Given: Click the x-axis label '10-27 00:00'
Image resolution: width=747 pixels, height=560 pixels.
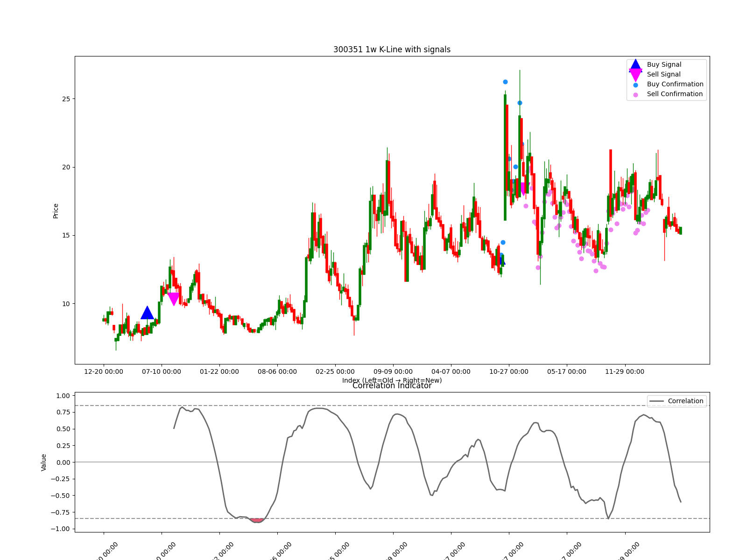Looking at the screenshot, I should tap(509, 371).
